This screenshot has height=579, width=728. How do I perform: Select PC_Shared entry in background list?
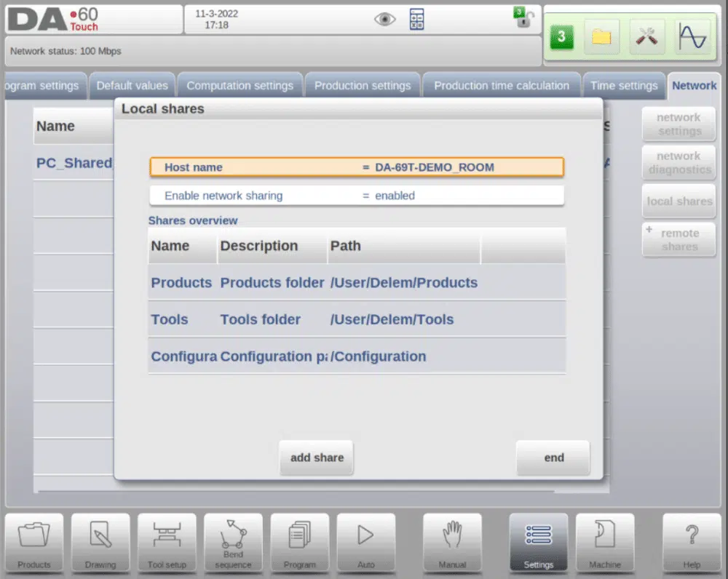pyautogui.click(x=74, y=163)
